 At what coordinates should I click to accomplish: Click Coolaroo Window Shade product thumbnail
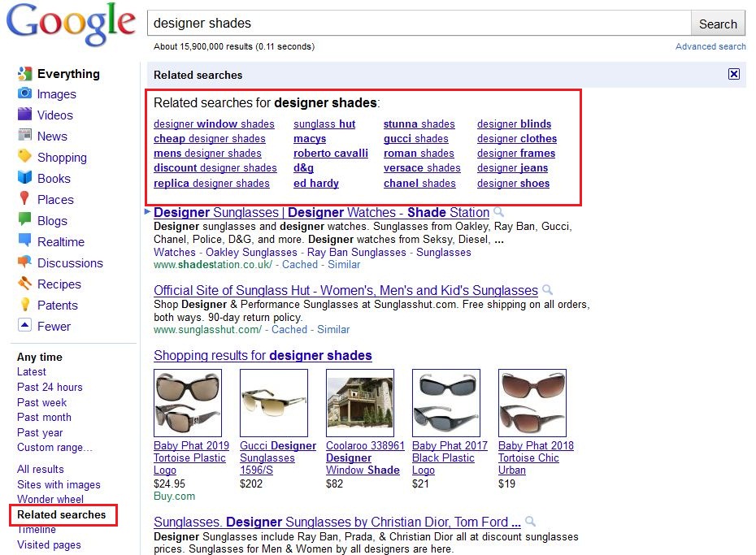[360, 403]
